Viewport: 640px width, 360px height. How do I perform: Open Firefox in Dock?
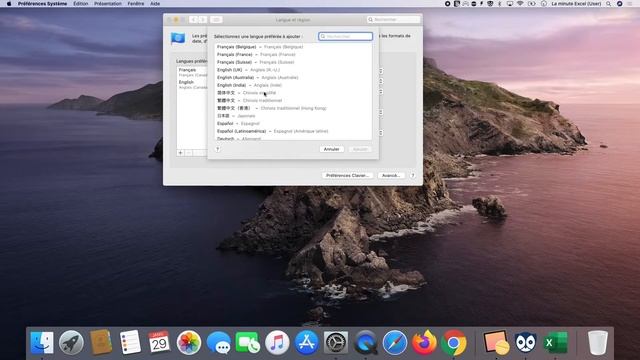click(x=424, y=342)
